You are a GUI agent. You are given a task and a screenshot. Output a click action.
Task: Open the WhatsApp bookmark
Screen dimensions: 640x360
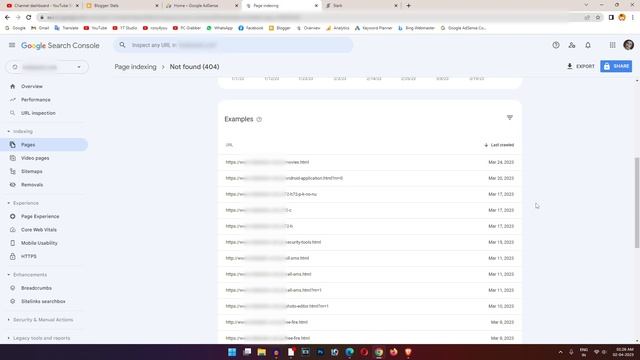point(220,28)
